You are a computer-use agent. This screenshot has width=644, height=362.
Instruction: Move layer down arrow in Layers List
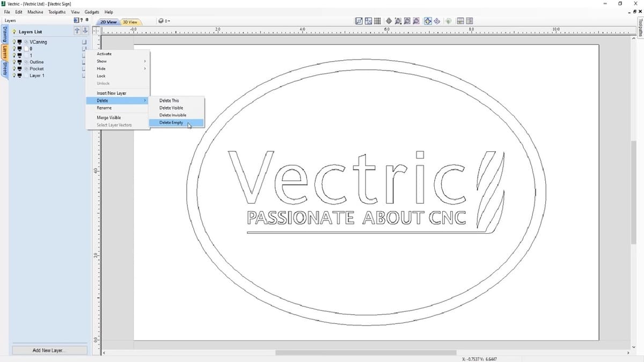pos(85,31)
